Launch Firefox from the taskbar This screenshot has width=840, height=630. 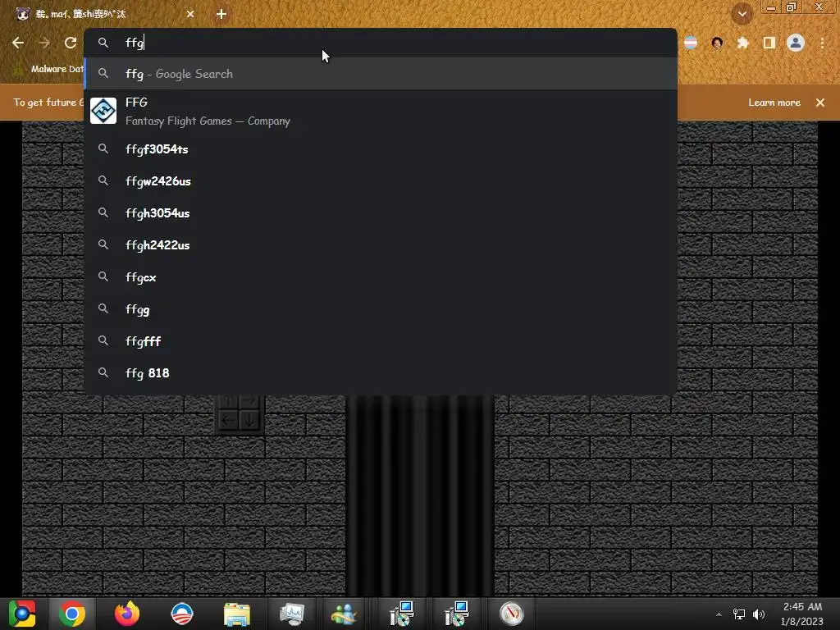127,614
